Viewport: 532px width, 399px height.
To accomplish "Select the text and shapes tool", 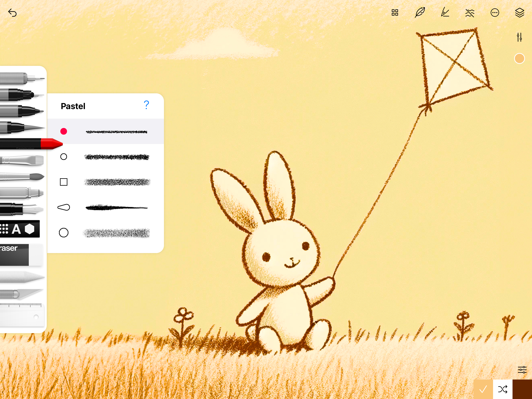I will [19, 229].
